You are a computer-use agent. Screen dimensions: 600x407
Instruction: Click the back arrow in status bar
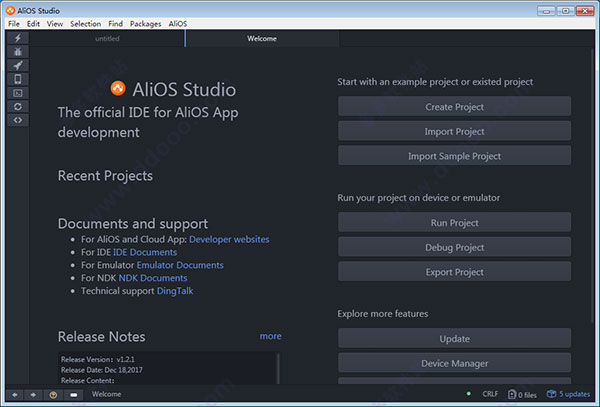[x=15, y=394]
